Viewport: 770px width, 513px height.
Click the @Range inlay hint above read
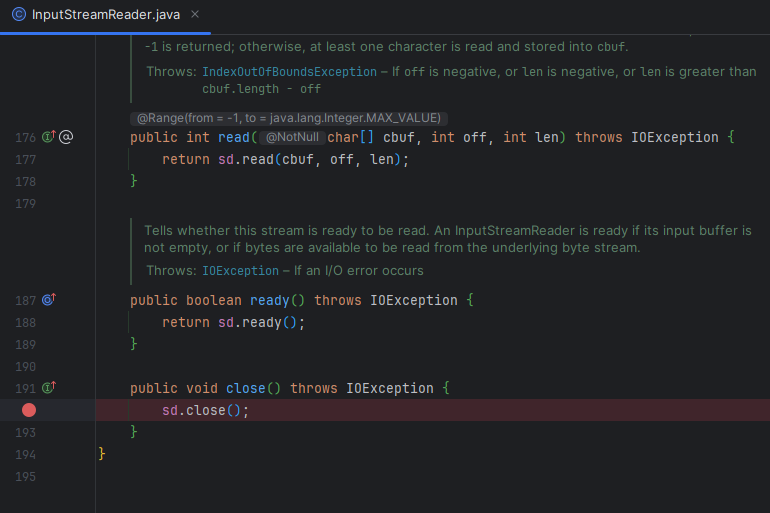286,117
